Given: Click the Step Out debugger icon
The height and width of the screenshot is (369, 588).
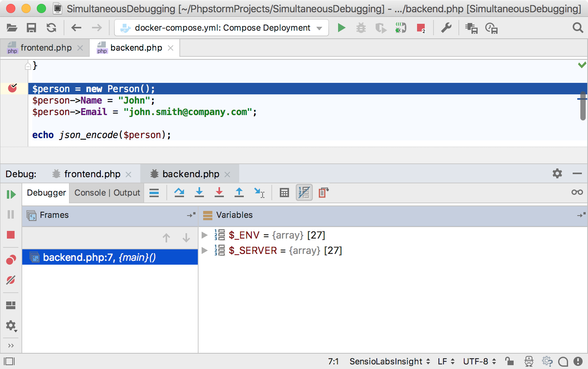Looking at the screenshot, I should (239, 193).
